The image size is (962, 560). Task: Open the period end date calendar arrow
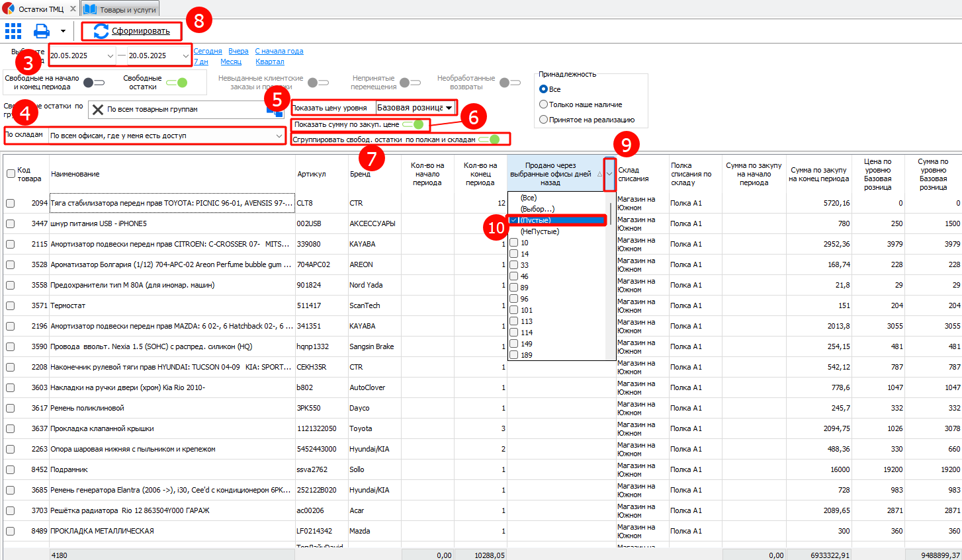(185, 56)
